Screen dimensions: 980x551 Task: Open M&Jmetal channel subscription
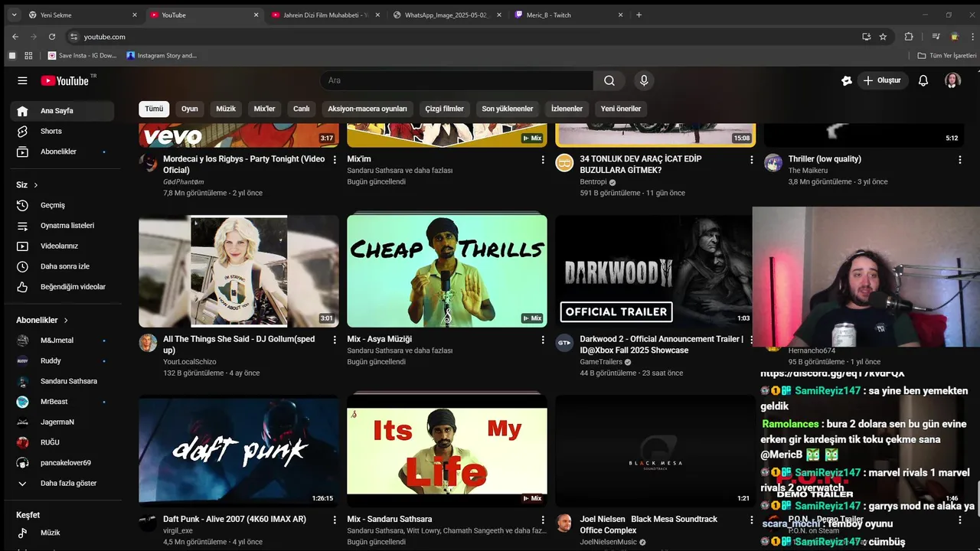pyautogui.click(x=62, y=341)
